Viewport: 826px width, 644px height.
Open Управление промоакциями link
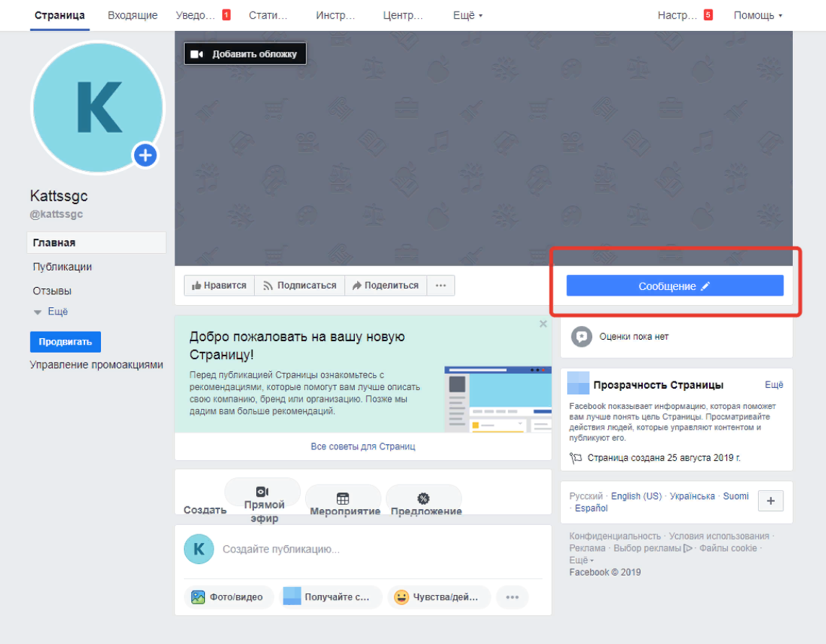97,365
